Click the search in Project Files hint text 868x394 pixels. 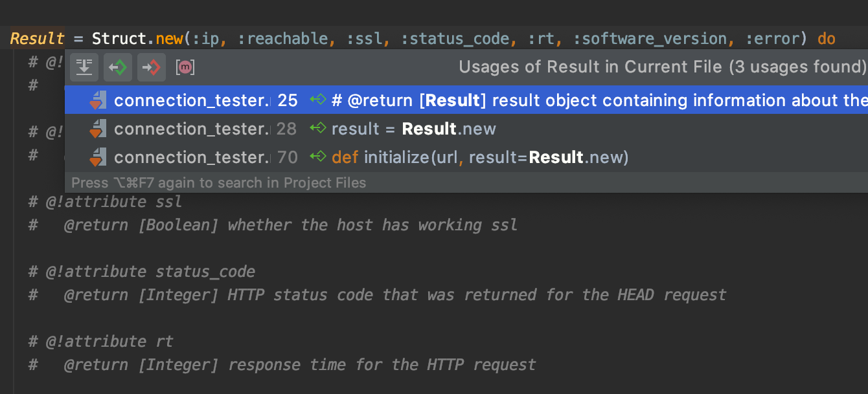pyautogui.click(x=219, y=182)
